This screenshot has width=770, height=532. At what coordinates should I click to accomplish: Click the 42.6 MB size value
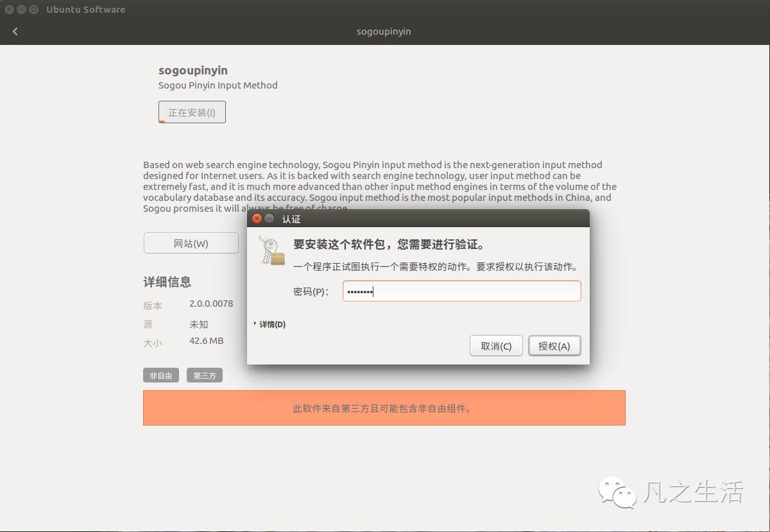pos(207,341)
